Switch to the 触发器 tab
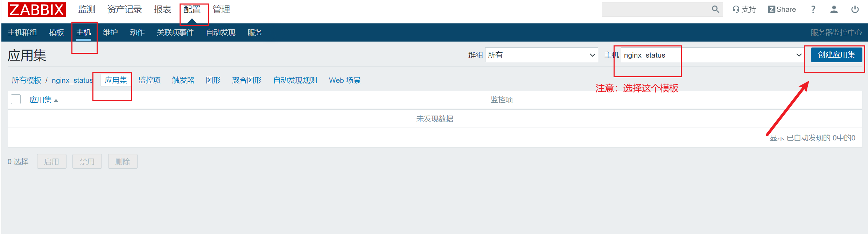This screenshot has height=234, width=868. [183, 80]
